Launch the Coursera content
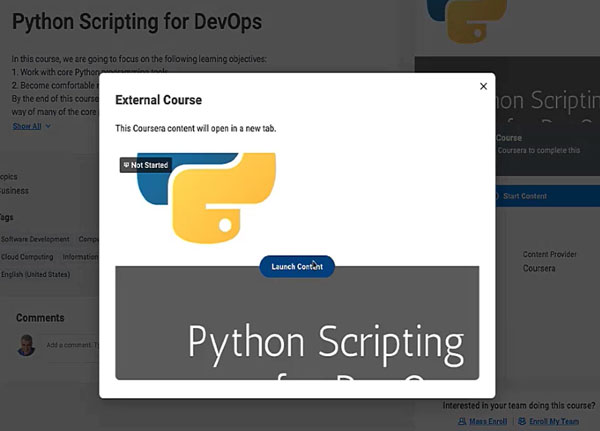The height and width of the screenshot is (431, 600). tap(297, 266)
